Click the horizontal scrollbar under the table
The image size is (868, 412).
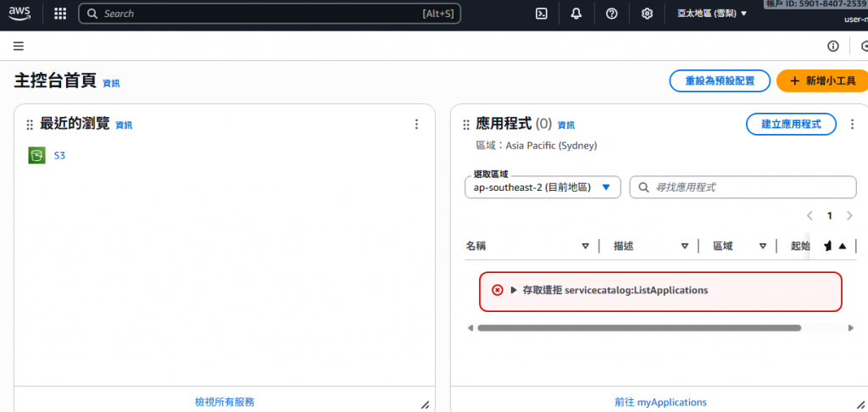[639, 328]
